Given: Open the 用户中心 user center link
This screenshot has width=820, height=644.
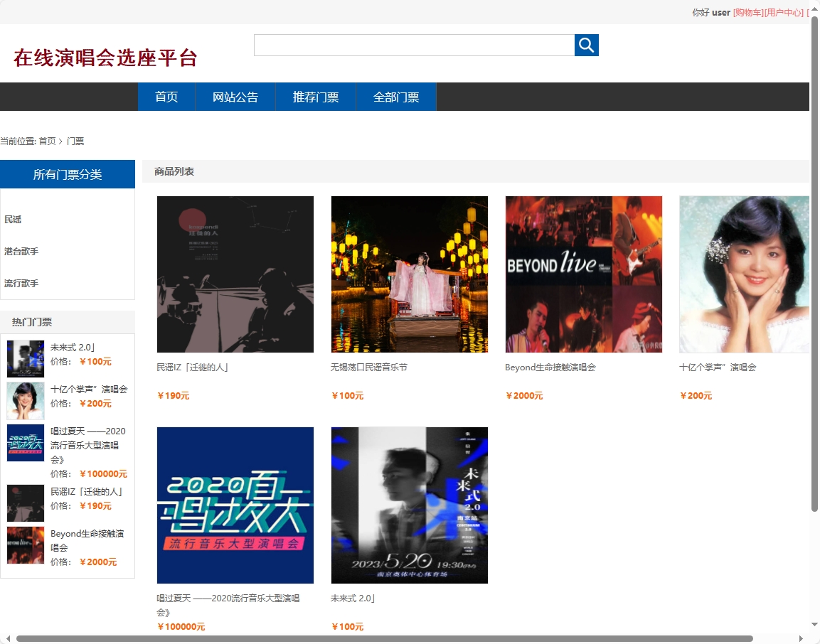Looking at the screenshot, I should [783, 12].
